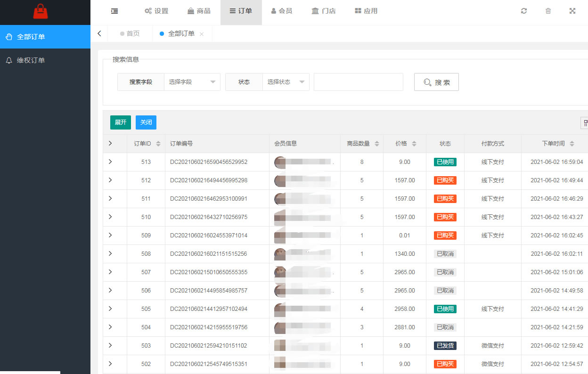Screen dimensions: 588x374
Task: Click the refresh icon in top bar
Action: pyautogui.click(x=524, y=11)
